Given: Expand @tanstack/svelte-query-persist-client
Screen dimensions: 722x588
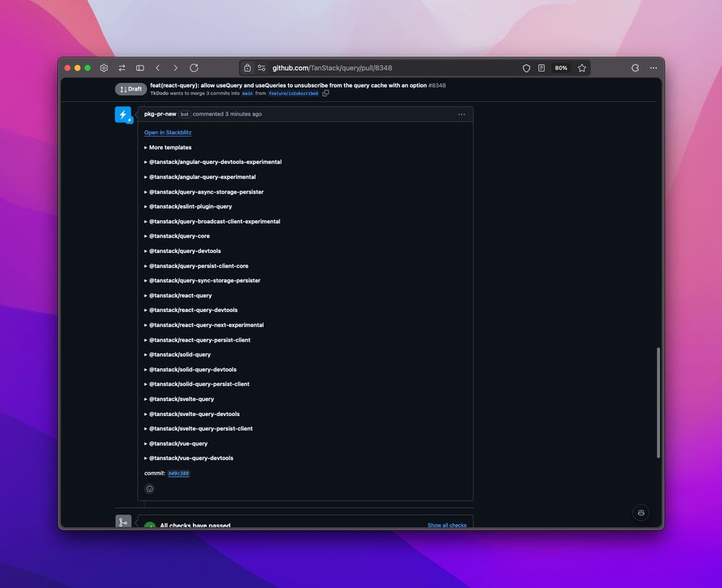Looking at the screenshot, I should pos(199,428).
